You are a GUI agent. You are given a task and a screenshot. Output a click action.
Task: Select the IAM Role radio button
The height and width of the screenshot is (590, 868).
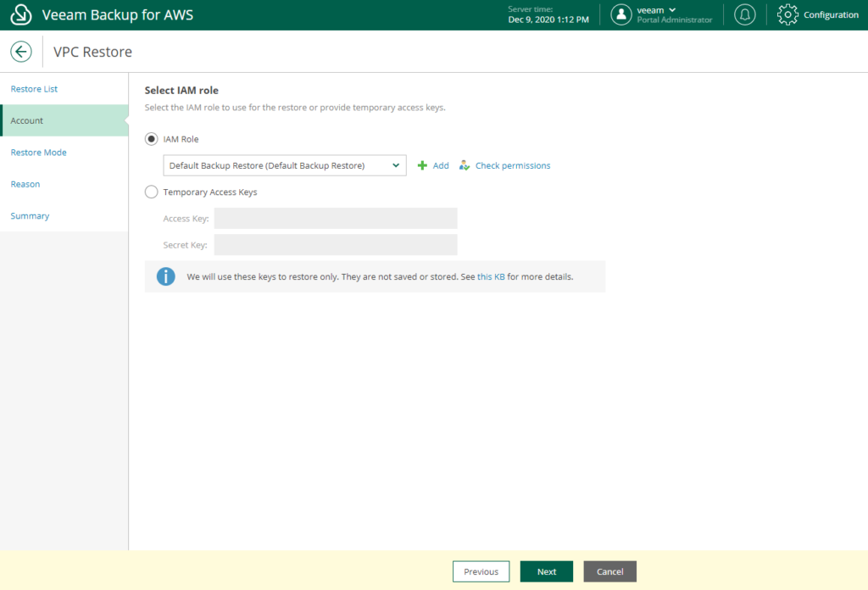click(151, 139)
